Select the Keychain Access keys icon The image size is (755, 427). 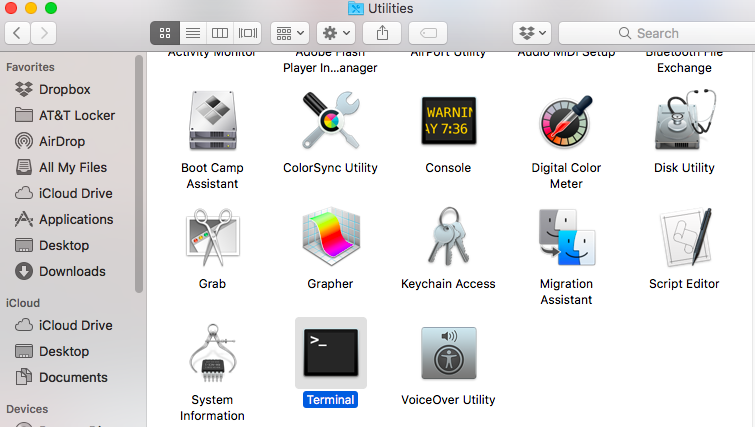tap(448, 236)
